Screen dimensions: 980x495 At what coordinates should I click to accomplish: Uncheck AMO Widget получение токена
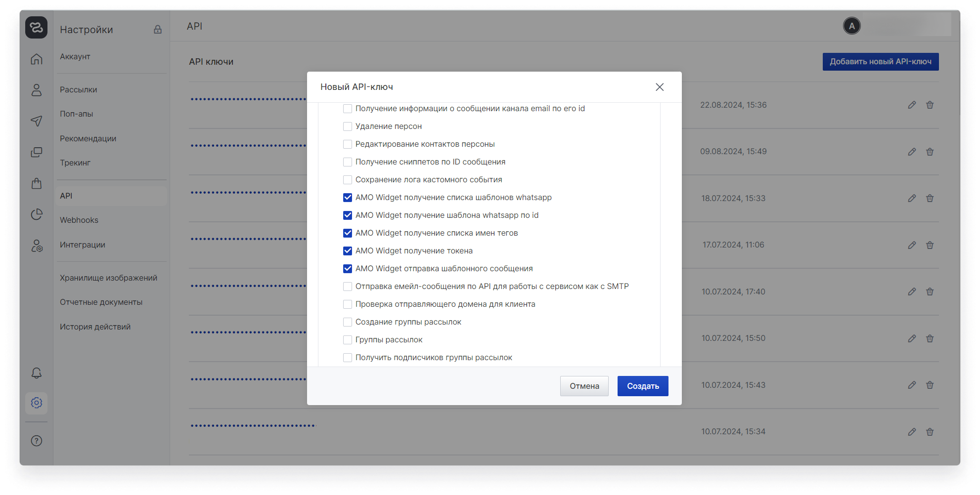coord(348,251)
